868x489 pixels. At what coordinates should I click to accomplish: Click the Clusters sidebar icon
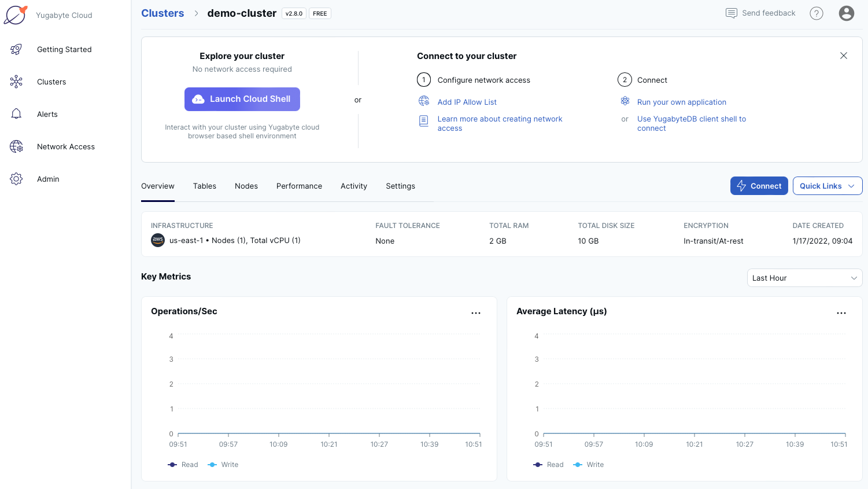click(16, 82)
